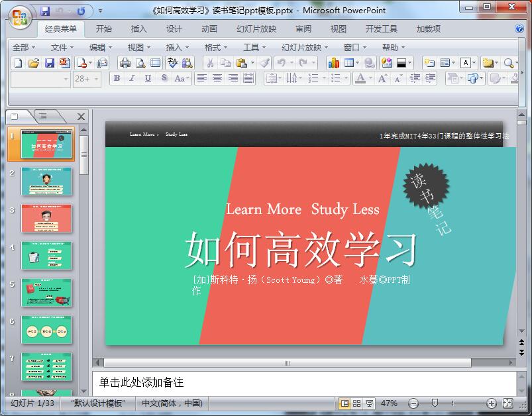The height and width of the screenshot is (416, 532).
Task: Click the thumbnail pane vertical scrollbar thumb
Action: coord(83,155)
